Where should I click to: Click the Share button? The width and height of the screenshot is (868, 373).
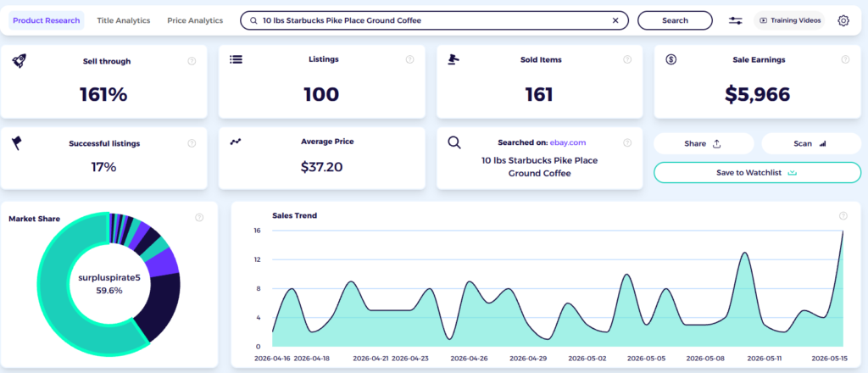pyautogui.click(x=704, y=143)
